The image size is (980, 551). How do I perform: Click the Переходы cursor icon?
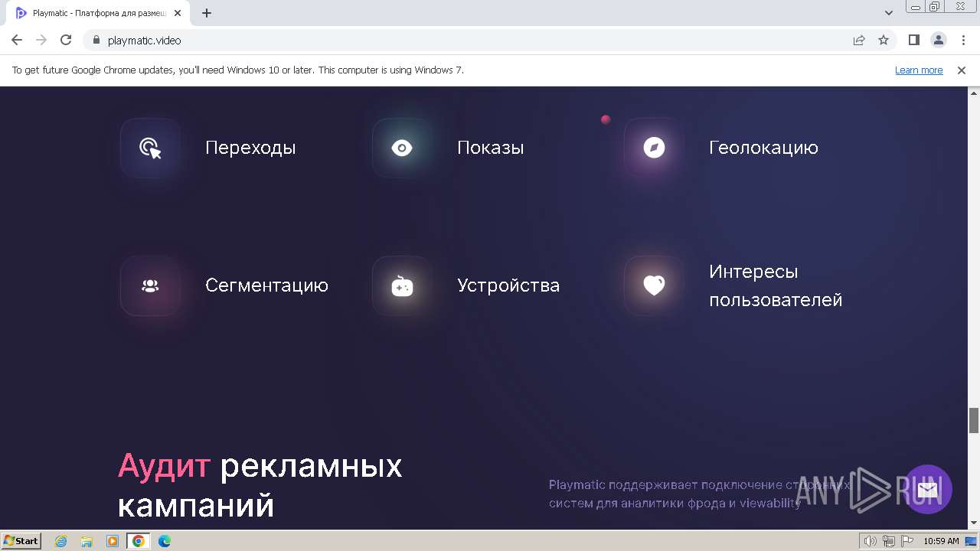click(x=151, y=148)
